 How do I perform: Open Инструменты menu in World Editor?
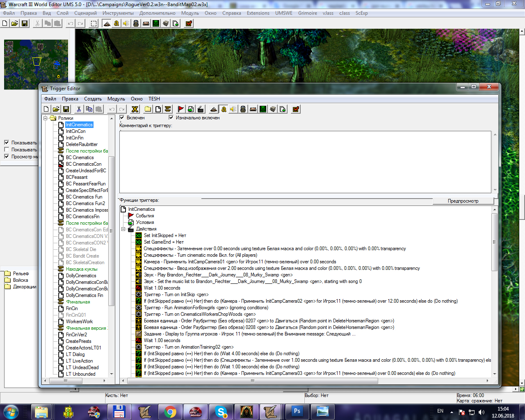point(118,13)
